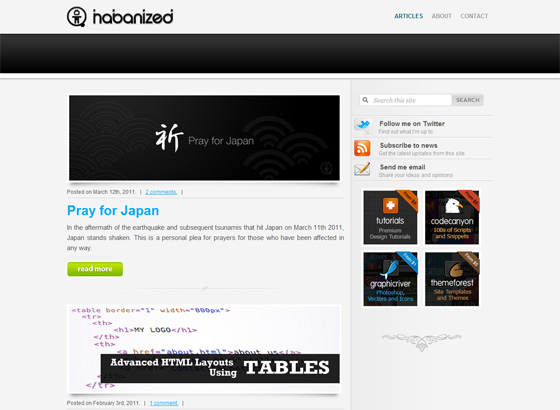Screen dimensions: 560x410
Task: Click the green read more button
Action: point(95,269)
